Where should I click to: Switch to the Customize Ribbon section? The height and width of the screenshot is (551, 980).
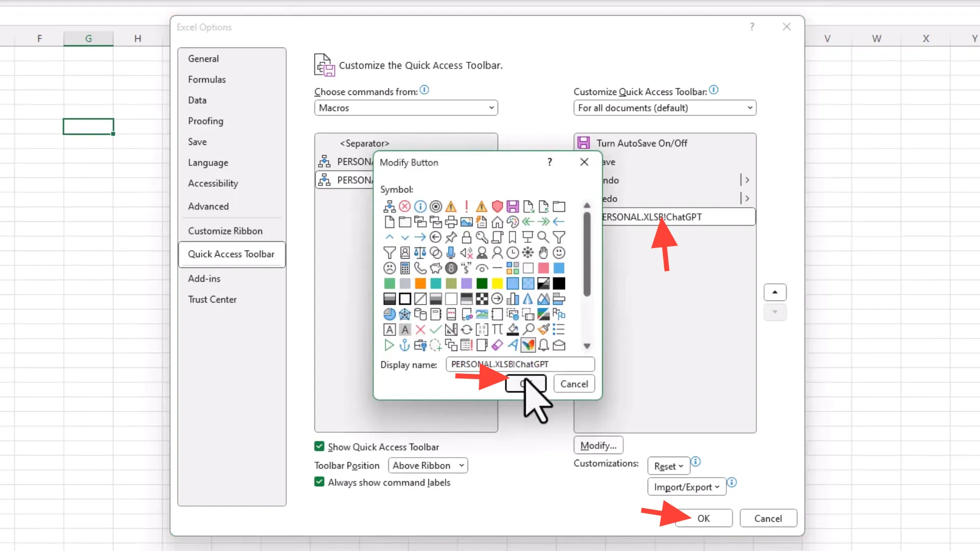click(x=225, y=231)
